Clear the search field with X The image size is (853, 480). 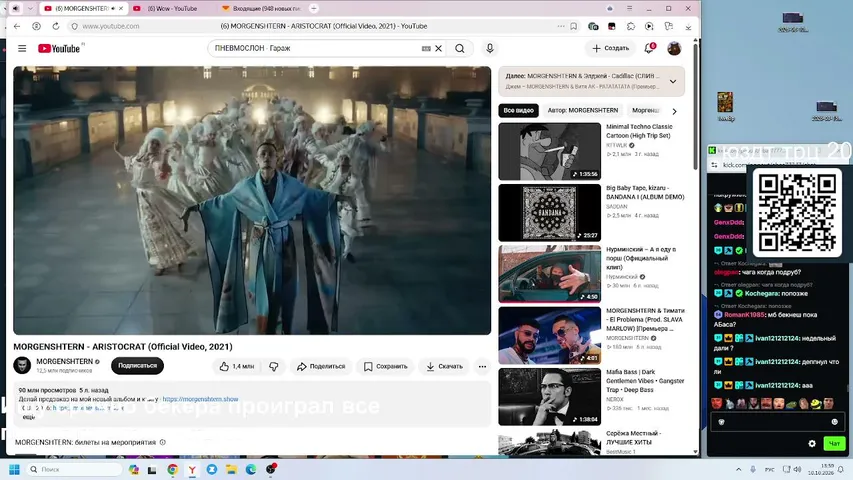click(x=438, y=48)
